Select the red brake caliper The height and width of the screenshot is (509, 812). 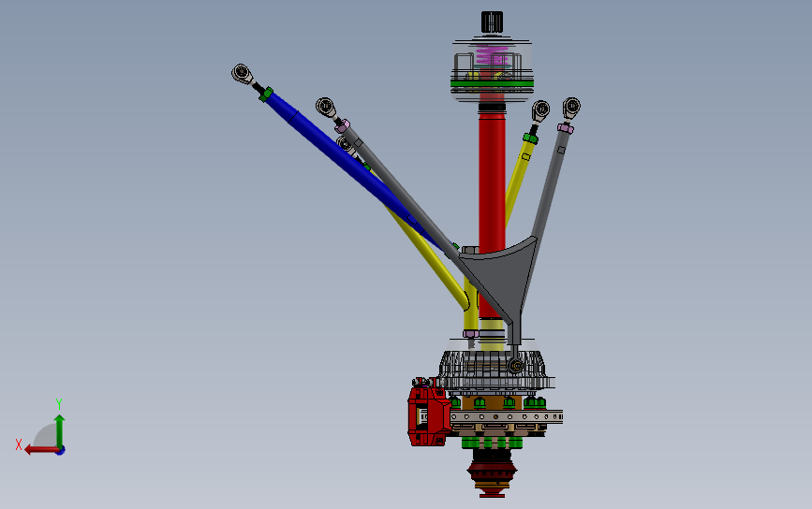click(x=428, y=416)
